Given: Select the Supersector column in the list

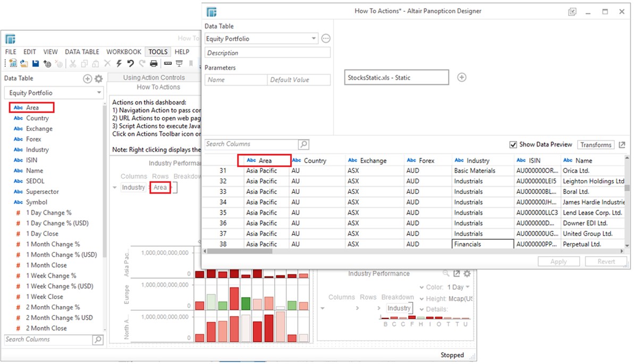Looking at the screenshot, I should point(43,192).
